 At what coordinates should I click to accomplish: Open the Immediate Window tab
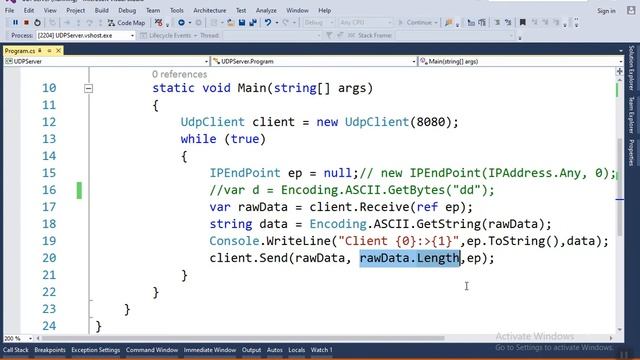(x=210, y=350)
